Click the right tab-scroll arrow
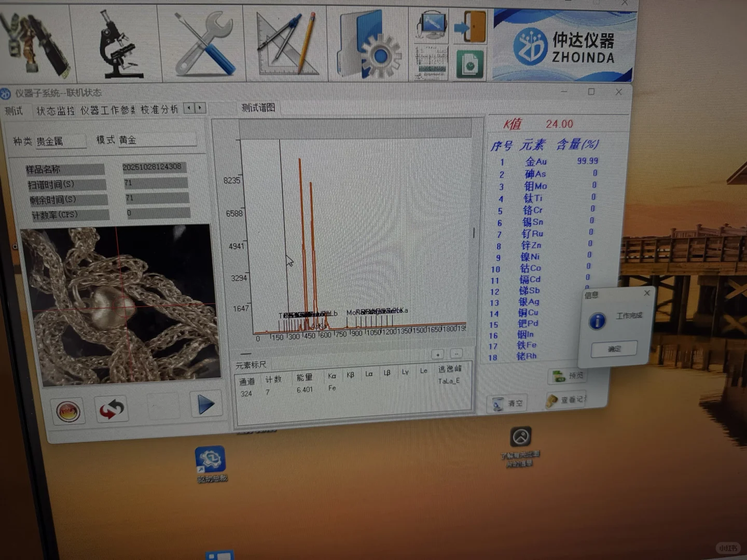The width and height of the screenshot is (747, 560). (x=200, y=108)
